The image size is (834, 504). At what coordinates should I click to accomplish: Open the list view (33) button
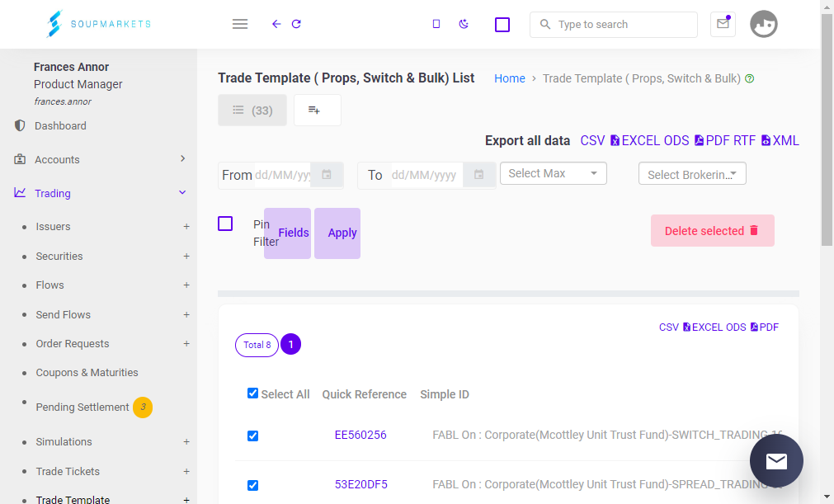pyautogui.click(x=252, y=110)
